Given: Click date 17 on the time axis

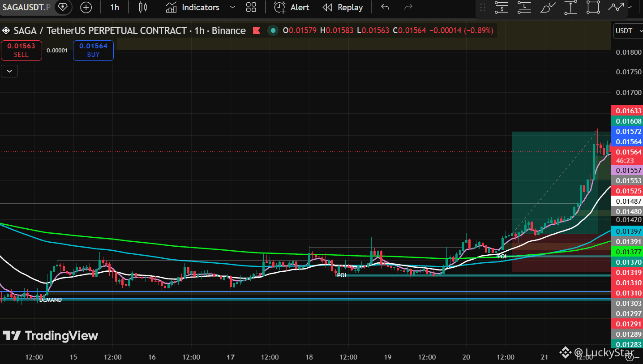Looking at the screenshot, I should tap(231, 357).
